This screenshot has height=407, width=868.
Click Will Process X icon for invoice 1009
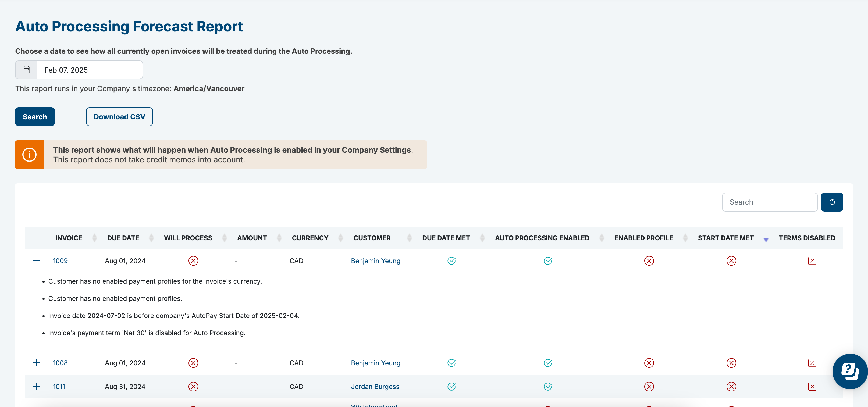(x=193, y=261)
